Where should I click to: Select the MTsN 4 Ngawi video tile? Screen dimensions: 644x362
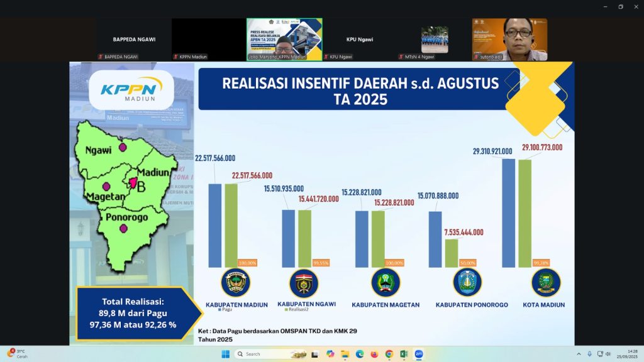pyautogui.click(x=435, y=39)
